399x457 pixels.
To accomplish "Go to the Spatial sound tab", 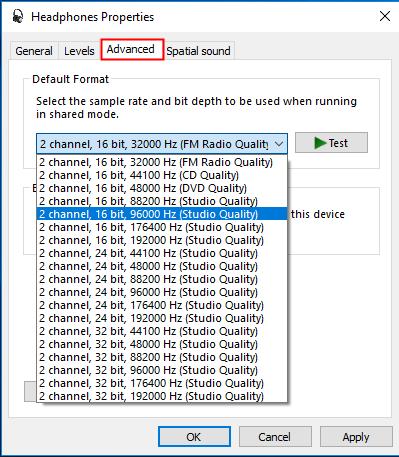I will (x=198, y=51).
